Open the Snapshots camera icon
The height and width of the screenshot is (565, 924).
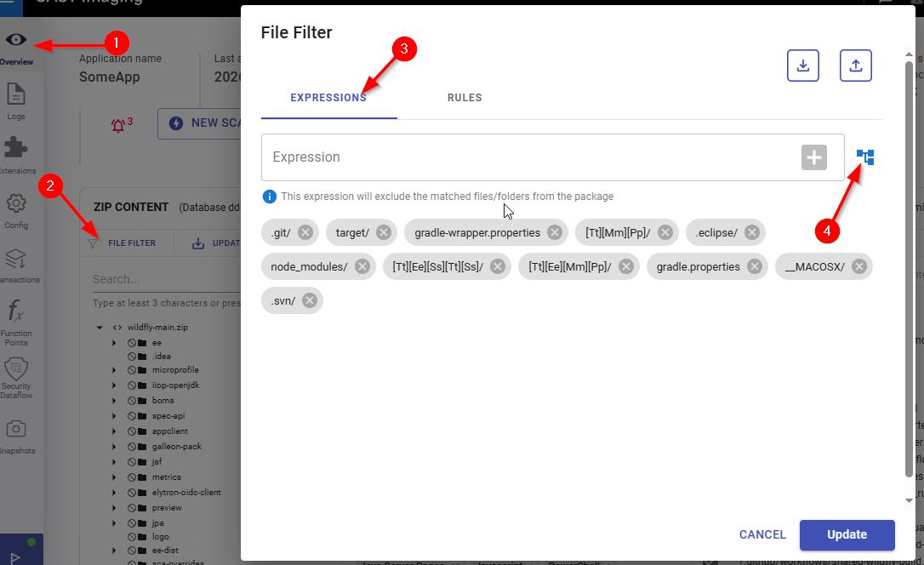[x=16, y=430]
